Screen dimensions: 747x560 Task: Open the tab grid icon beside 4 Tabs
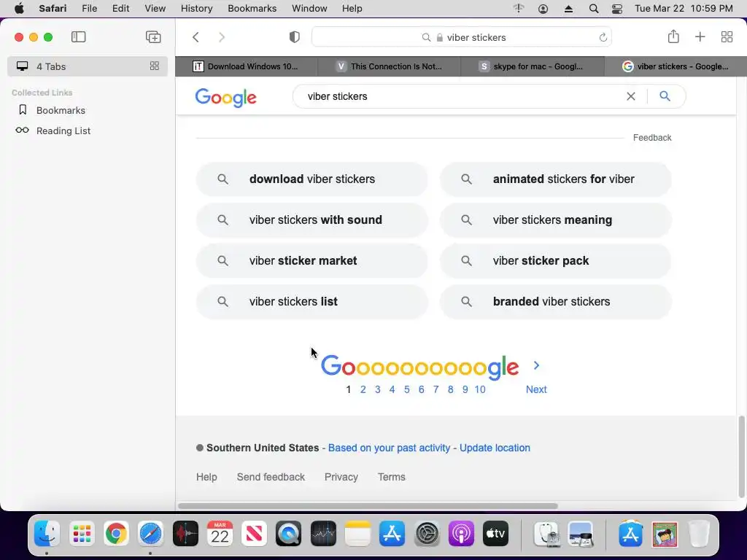click(x=155, y=66)
